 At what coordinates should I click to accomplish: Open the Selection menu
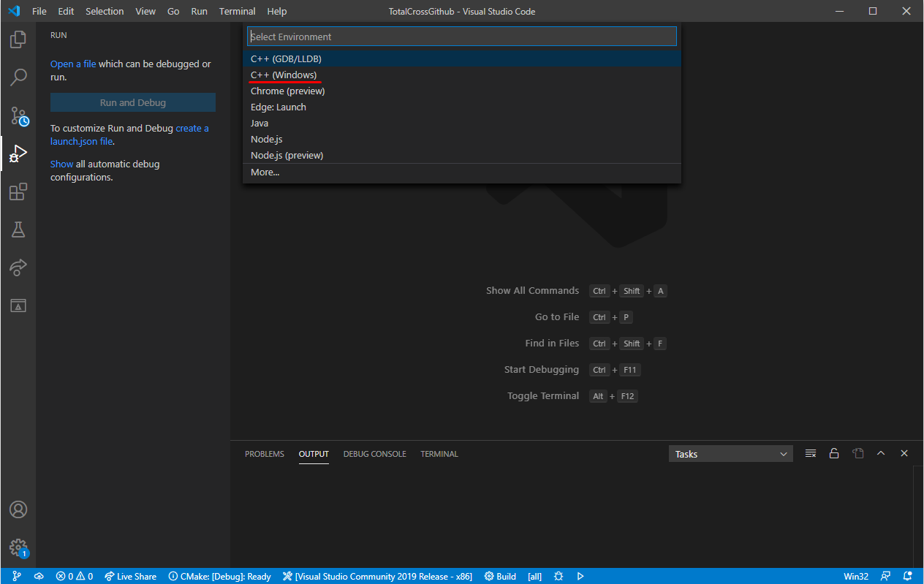[105, 11]
